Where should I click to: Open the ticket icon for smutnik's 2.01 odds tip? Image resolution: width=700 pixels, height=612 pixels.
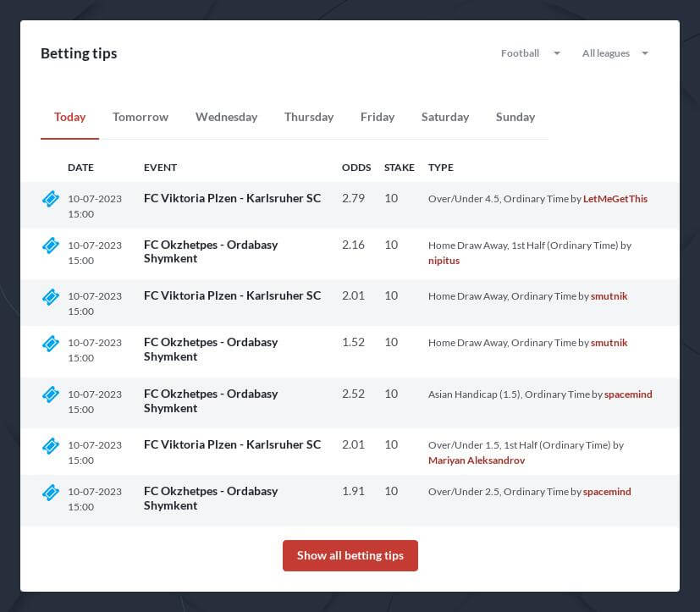(51, 297)
